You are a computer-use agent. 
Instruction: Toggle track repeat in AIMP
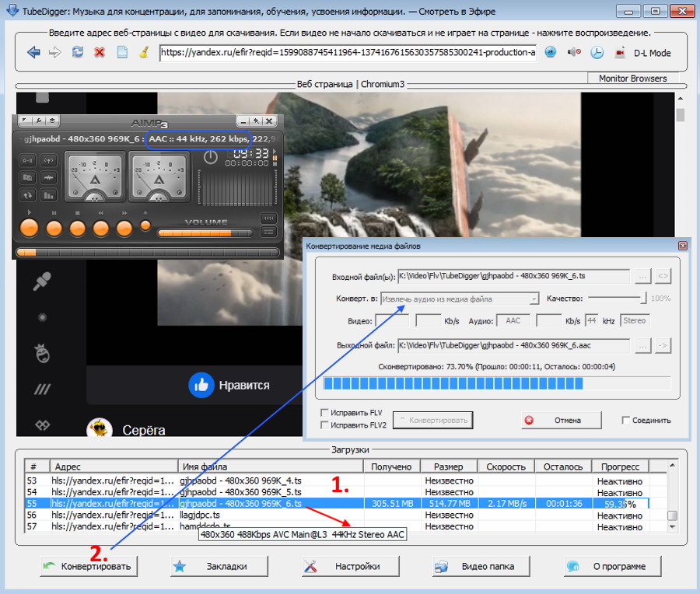(x=28, y=195)
